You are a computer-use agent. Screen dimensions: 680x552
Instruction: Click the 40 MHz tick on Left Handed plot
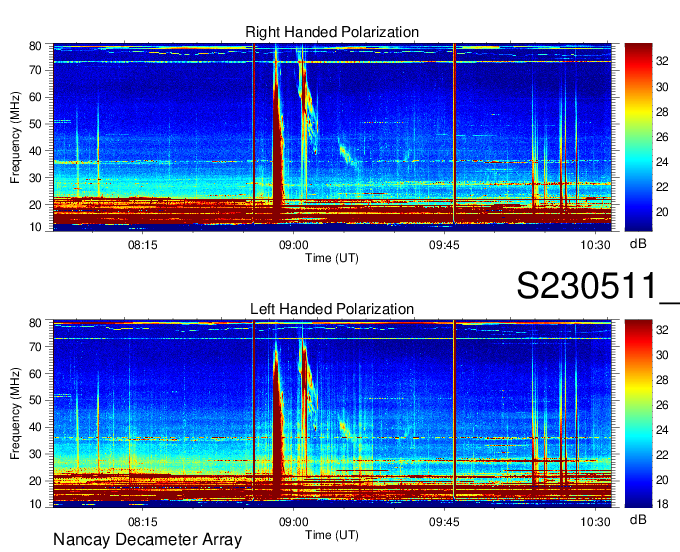[x=35, y=427]
